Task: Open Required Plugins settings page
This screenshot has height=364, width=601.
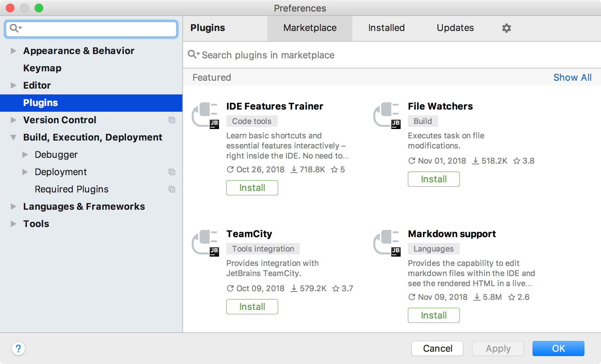Action: (x=91, y=189)
